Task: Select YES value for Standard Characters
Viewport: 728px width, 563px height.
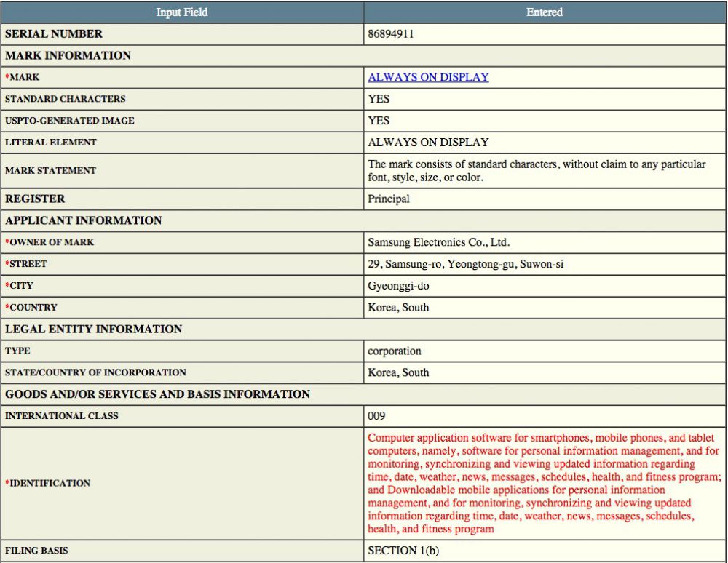Action: pos(379,99)
